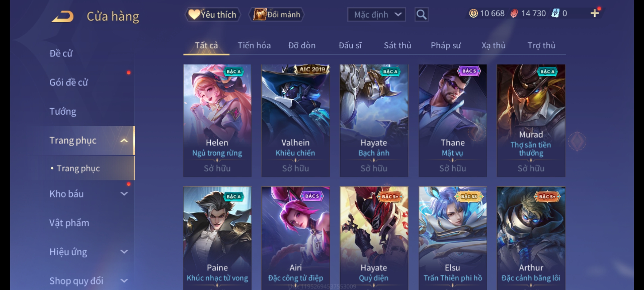Expand Shop quy đổi section

click(x=124, y=281)
